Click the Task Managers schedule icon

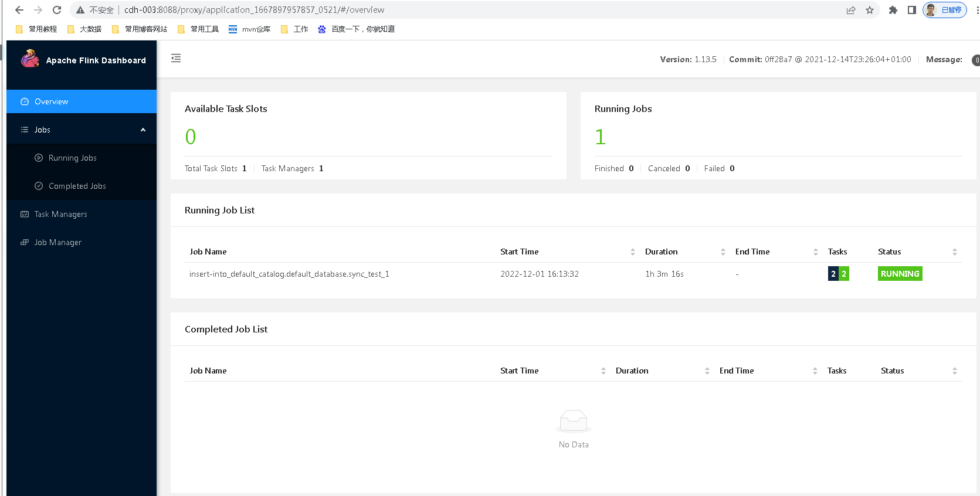[x=25, y=214]
